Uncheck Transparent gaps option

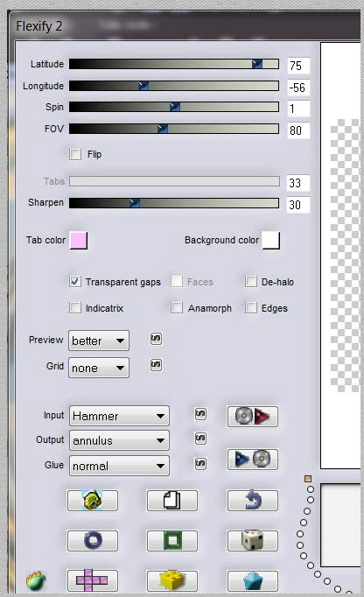click(75, 281)
